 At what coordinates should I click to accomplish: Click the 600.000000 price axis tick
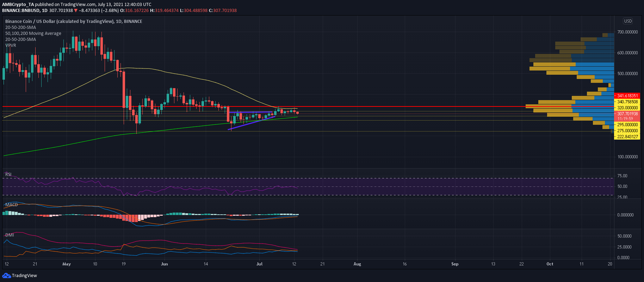click(627, 53)
